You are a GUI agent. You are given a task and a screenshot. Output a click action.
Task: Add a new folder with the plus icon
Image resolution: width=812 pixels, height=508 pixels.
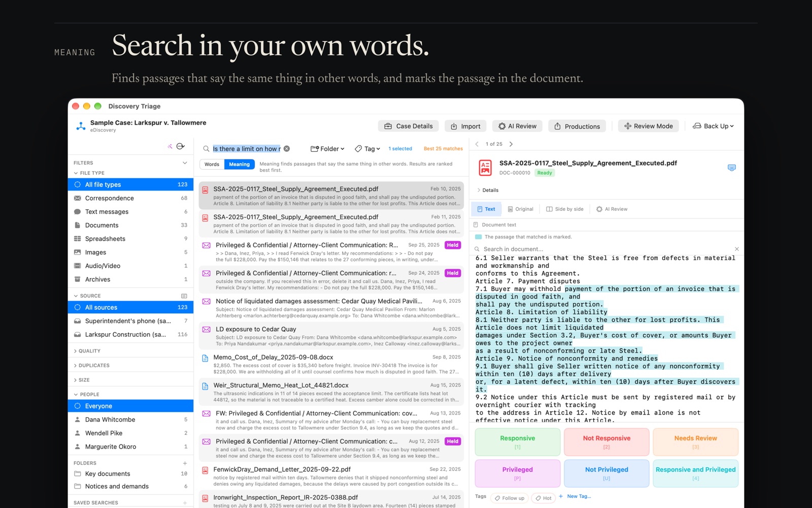185,463
